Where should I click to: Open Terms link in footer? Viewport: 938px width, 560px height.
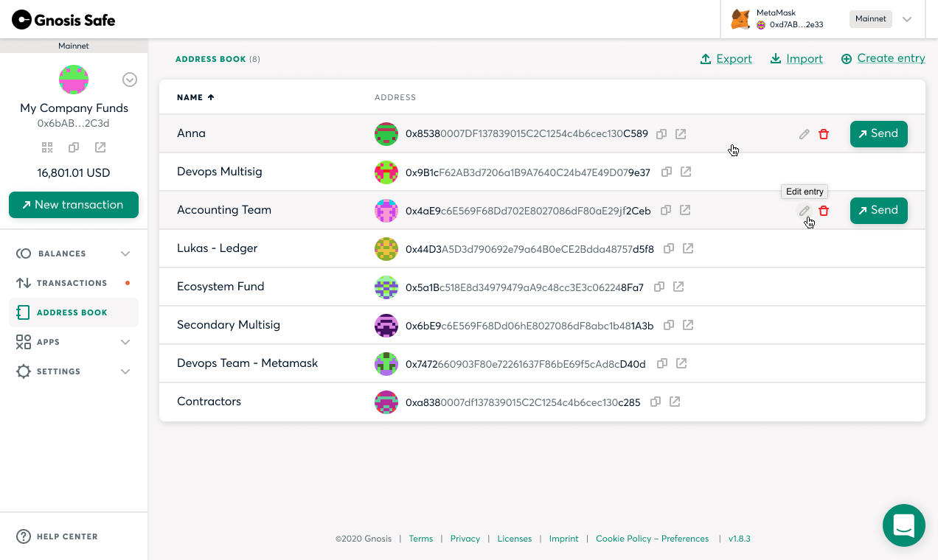(421, 539)
